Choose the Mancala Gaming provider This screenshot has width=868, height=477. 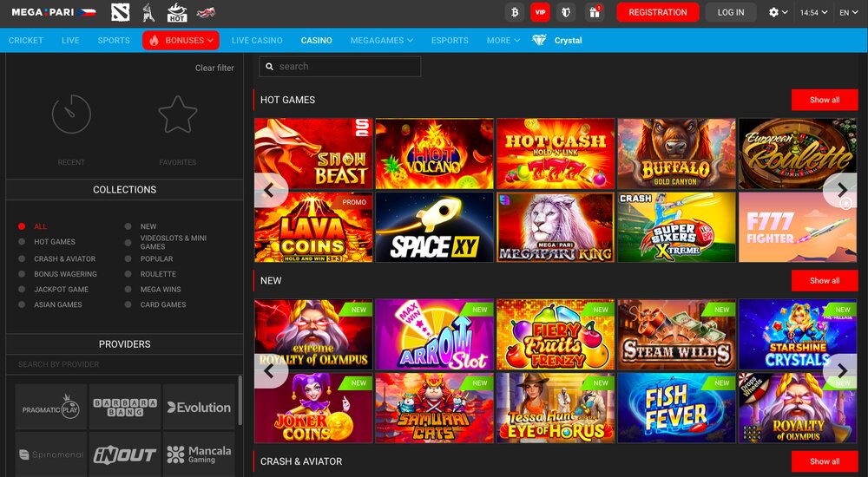click(x=199, y=454)
